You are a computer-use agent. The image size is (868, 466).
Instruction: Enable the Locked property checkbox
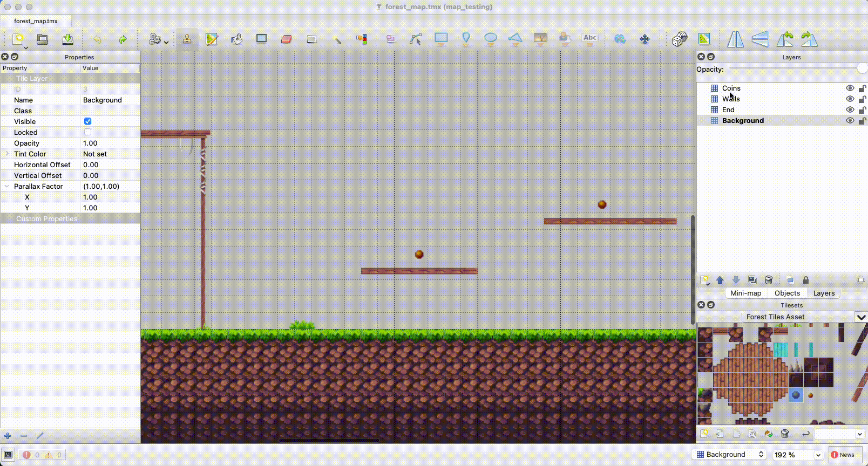point(88,132)
